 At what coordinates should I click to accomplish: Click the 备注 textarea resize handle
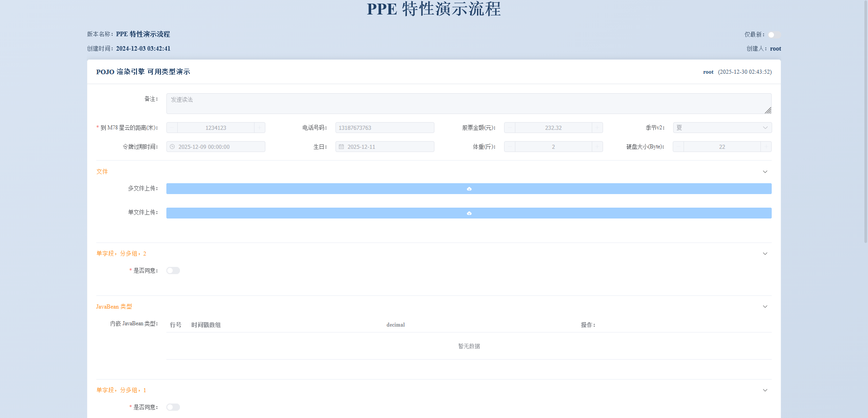[x=768, y=110]
